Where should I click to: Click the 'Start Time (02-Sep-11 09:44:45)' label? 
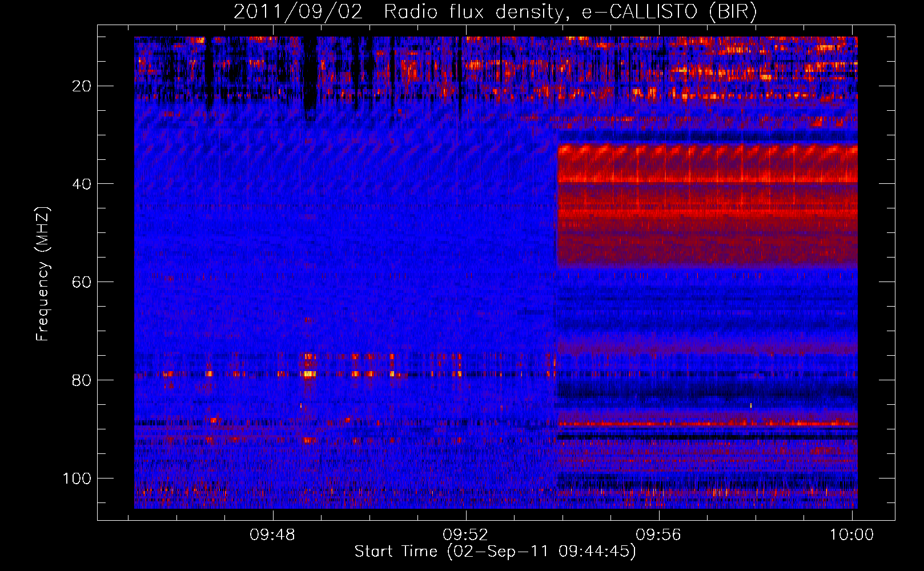(x=495, y=552)
